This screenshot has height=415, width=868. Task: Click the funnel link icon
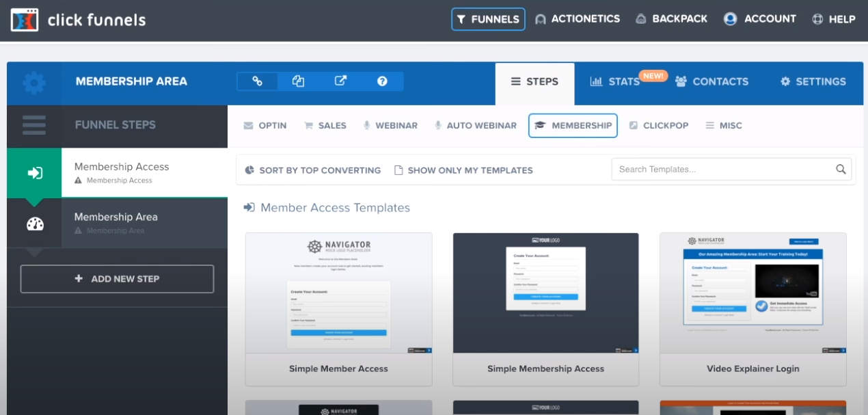(x=258, y=81)
